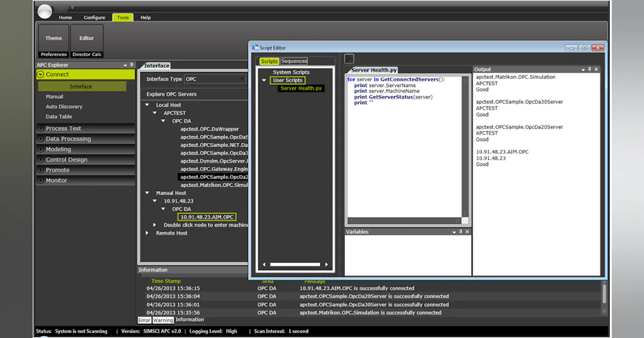Select the Server Health.py editor tab
Screen dimensions: 644x338
tap(374, 70)
